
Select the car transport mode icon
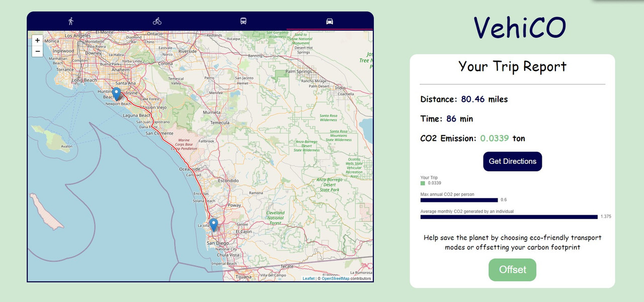(x=330, y=21)
